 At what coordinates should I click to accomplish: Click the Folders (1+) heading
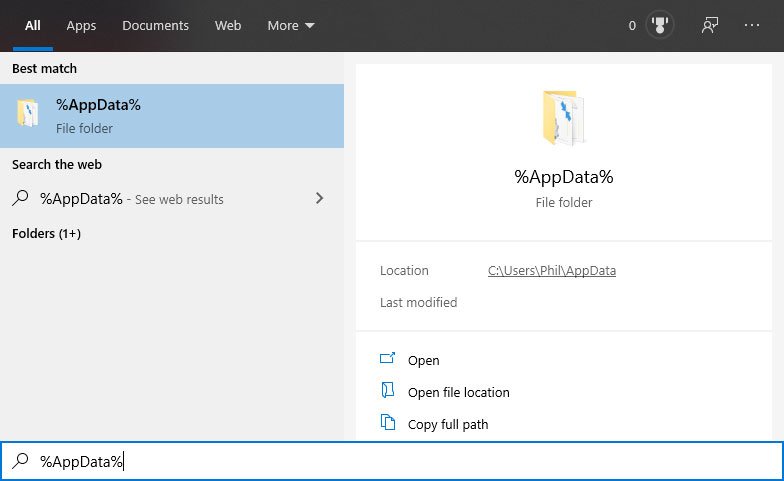pyautogui.click(x=46, y=234)
